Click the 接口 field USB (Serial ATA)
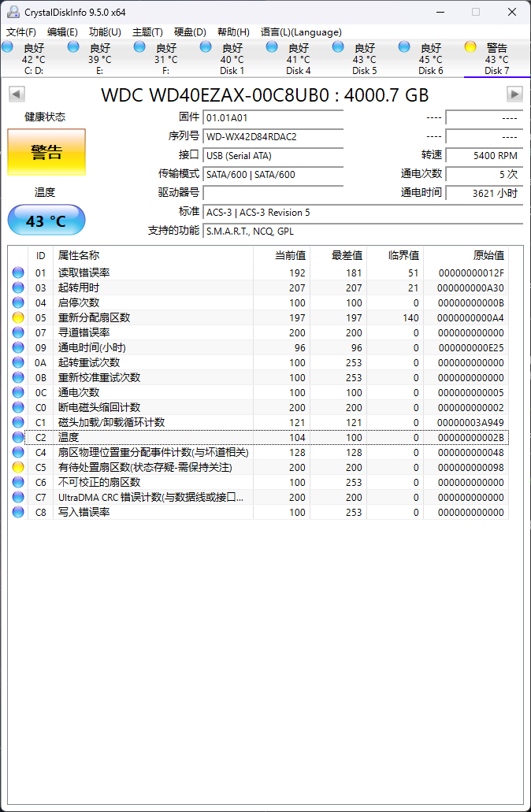 click(273, 155)
